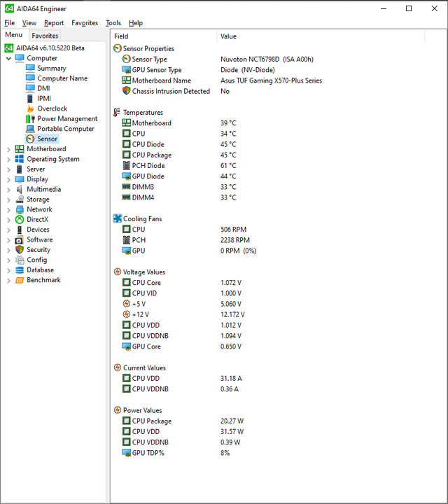Click the Config tools icon
The height and width of the screenshot is (504, 448).
point(20,260)
